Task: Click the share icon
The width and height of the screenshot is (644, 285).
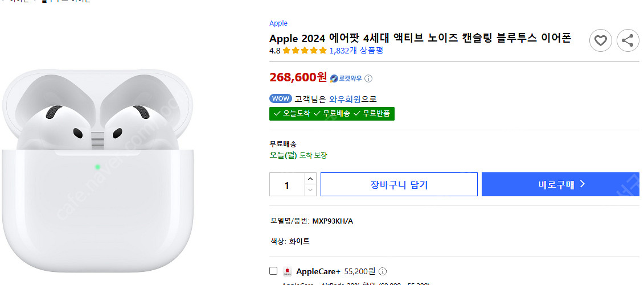Action: tap(627, 40)
